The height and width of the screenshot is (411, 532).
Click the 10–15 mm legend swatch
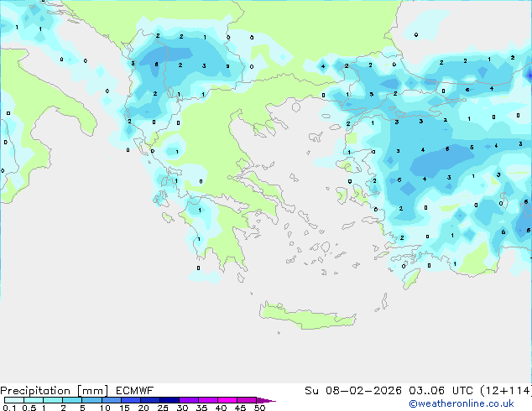pos(112,400)
